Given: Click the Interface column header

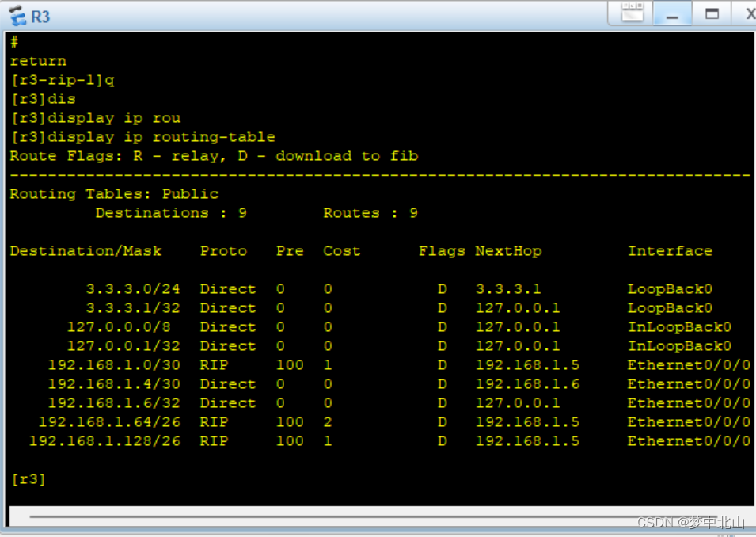Looking at the screenshot, I should point(670,251).
